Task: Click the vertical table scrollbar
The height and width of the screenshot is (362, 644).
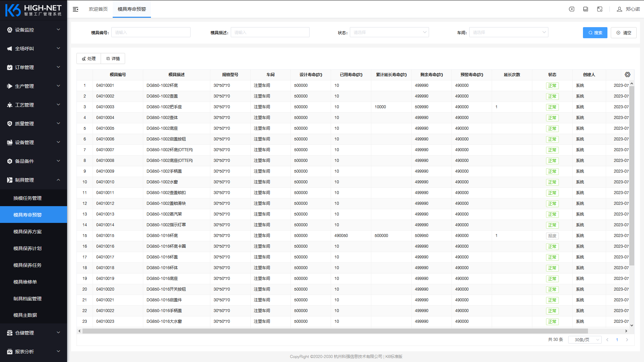Action: click(x=632, y=176)
